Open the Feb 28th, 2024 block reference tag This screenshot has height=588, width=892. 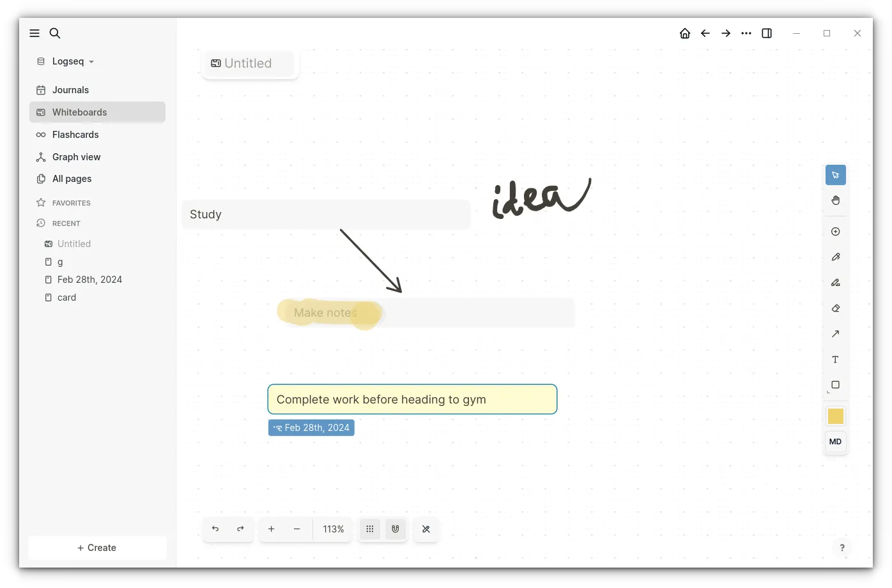click(x=311, y=428)
